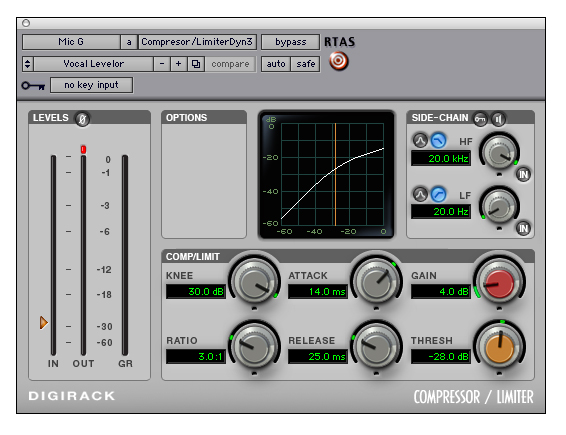Viewport: 566px width, 435px height.
Task: Click the 20.0 Hz LF value field
Action: tap(441, 212)
